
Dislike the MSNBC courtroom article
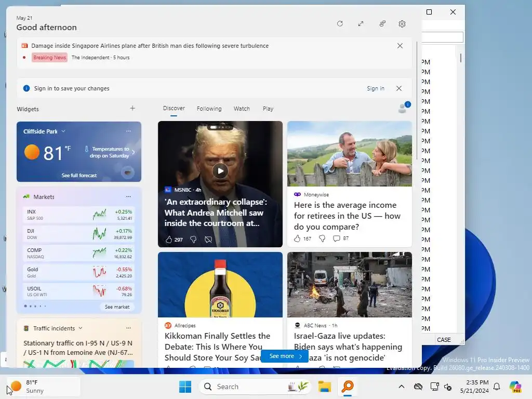pos(193,240)
